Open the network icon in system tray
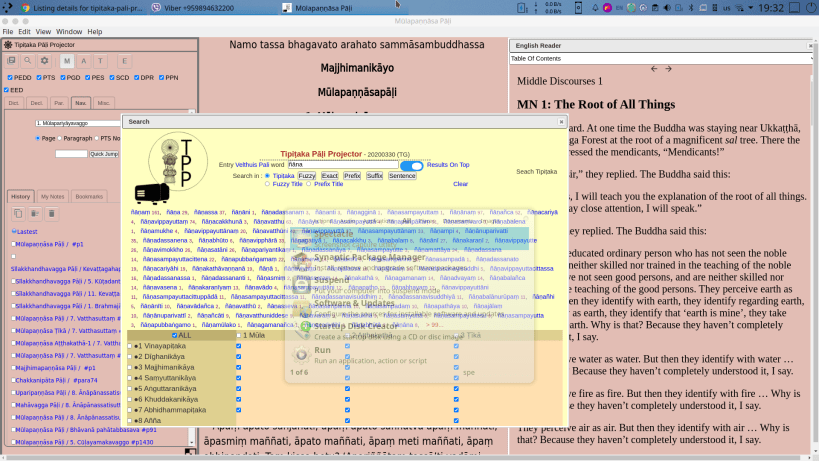This screenshot has height=461, width=819. 739,8
